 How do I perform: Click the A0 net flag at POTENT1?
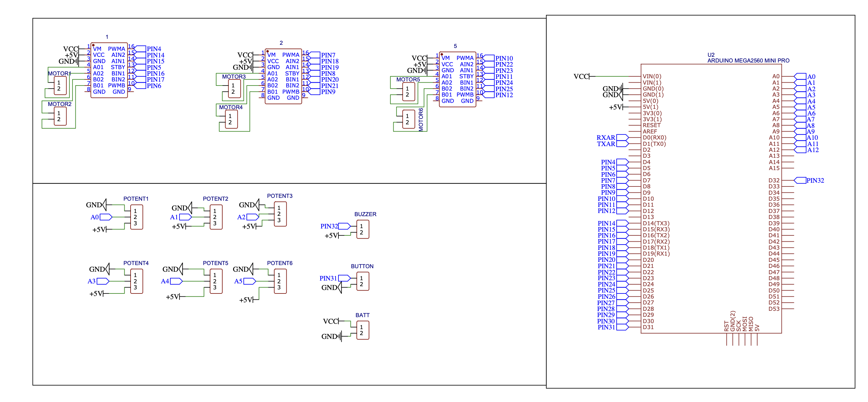tap(106, 217)
